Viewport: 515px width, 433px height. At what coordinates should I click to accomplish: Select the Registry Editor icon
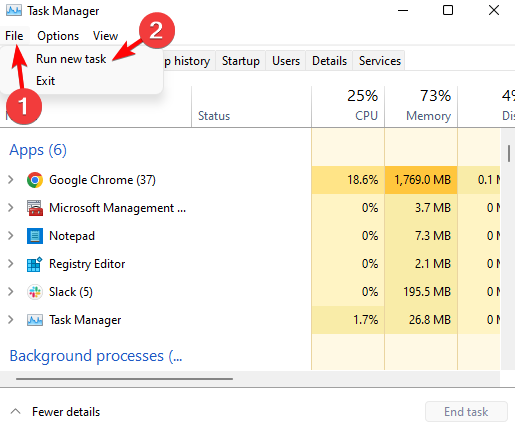click(35, 264)
